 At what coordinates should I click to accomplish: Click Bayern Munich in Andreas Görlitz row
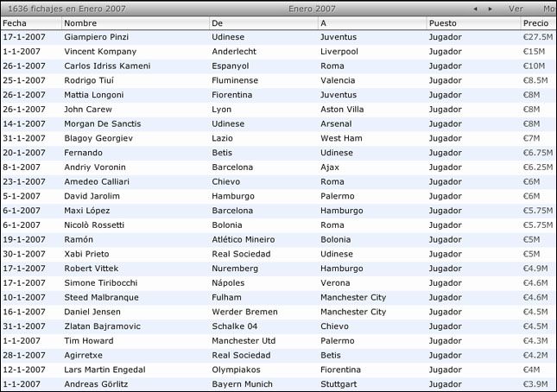[243, 383]
